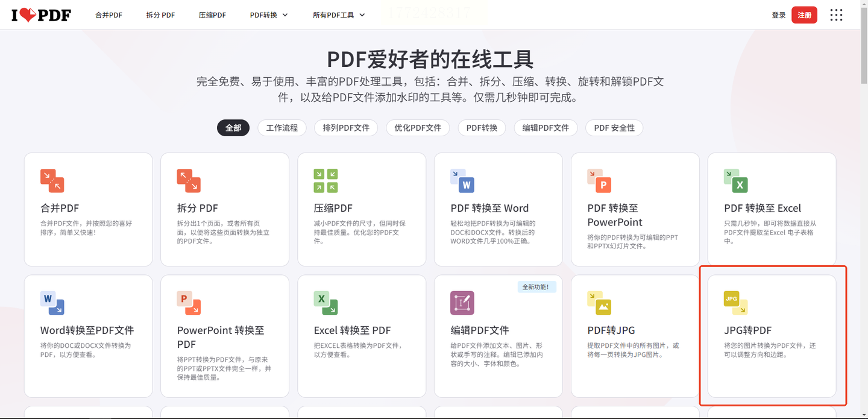Screen dimensions: 868x419
Task: Go to iLovePDF home via logo
Action: coord(41,15)
